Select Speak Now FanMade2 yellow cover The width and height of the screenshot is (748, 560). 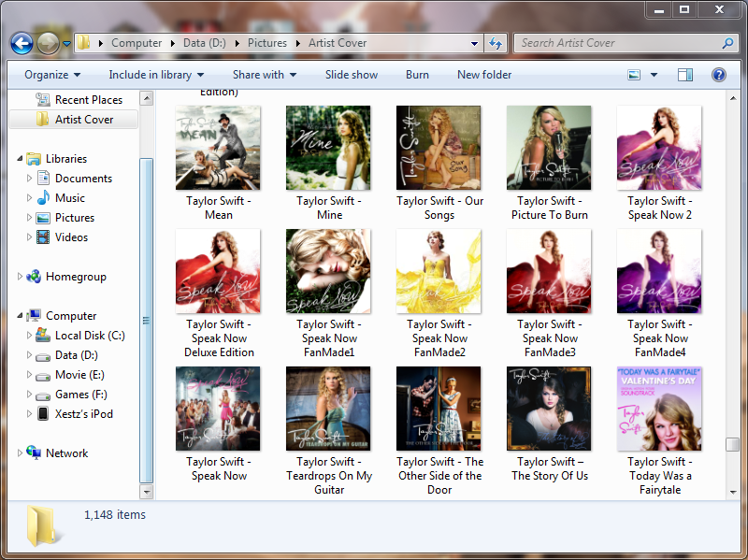click(439, 271)
